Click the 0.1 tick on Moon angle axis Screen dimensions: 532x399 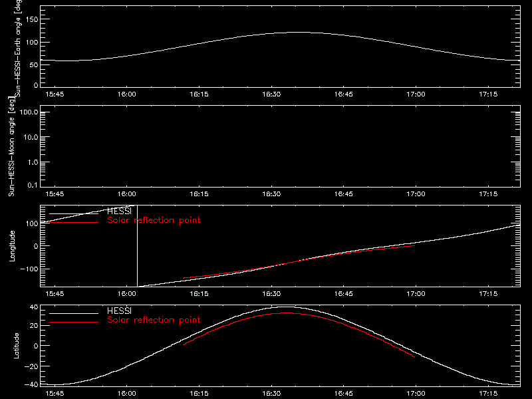coord(33,185)
